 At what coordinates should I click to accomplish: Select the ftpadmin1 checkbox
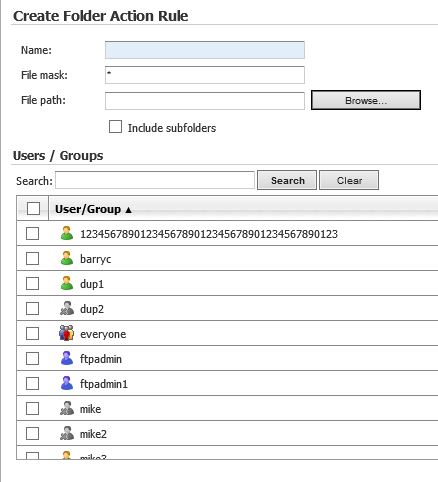pos(32,383)
